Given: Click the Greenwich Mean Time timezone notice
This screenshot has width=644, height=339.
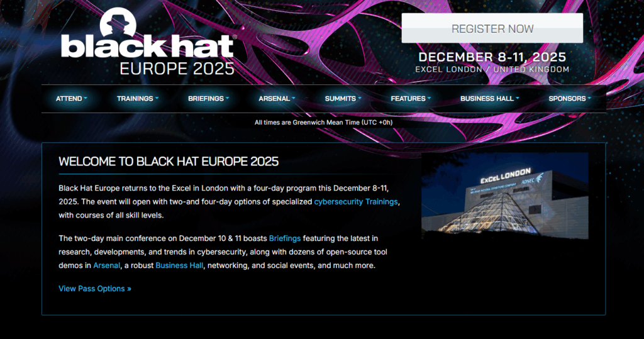Looking at the screenshot, I should (x=323, y=122).
